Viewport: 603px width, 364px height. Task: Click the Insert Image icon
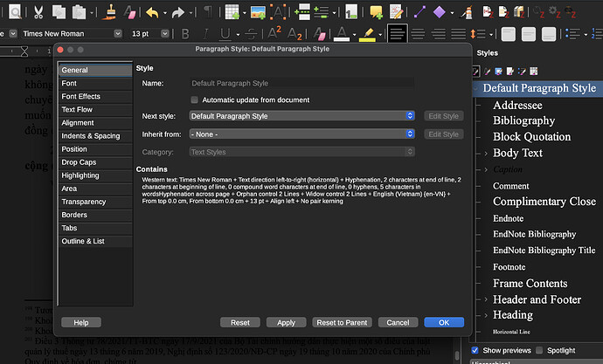[258, 12]
